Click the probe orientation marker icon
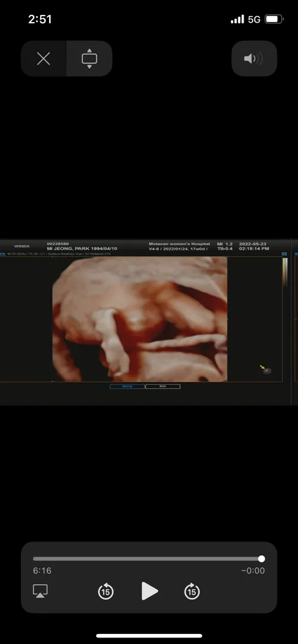Viewport: 298px width, 644px height. point(267,370)
